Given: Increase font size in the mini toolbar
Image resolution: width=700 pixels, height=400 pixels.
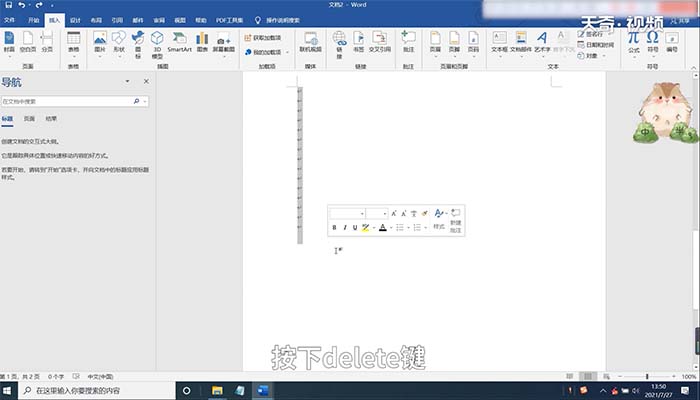Looking at the screenshot, I should (394, 213).
